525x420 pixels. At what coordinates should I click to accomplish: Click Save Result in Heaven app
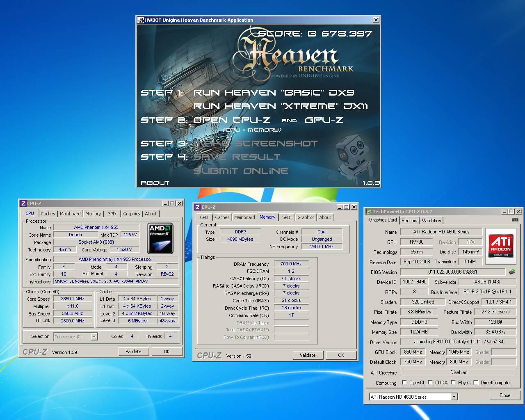click(x=237, y=157)
